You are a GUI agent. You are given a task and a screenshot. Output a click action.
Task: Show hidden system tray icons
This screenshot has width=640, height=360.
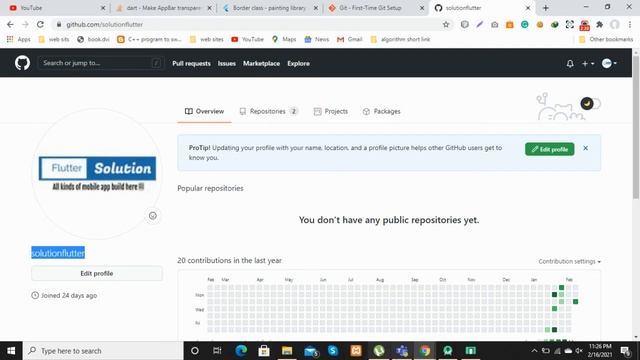tap(534, 351)
